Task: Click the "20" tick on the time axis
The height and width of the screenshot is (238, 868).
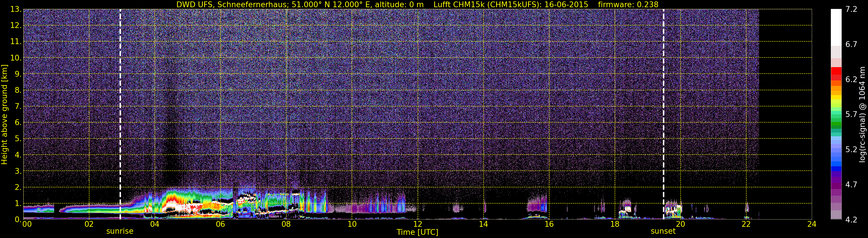Action: (x=680, y=224)
